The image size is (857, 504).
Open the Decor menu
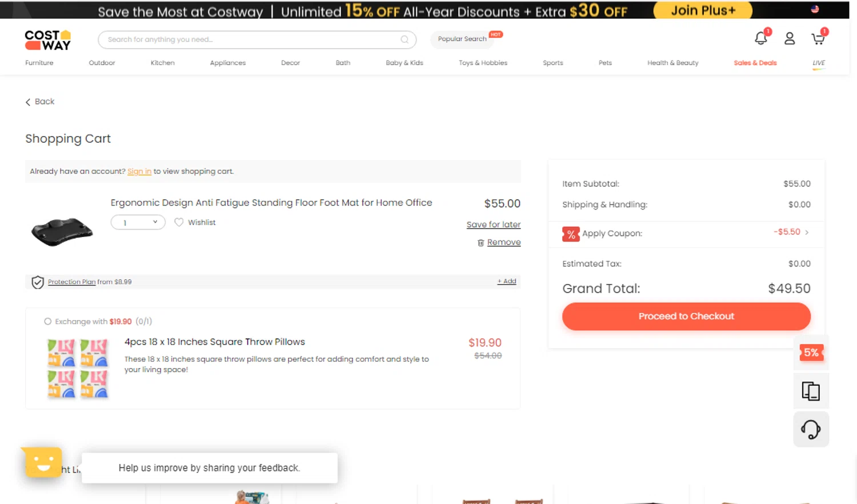tap(290, 63)
